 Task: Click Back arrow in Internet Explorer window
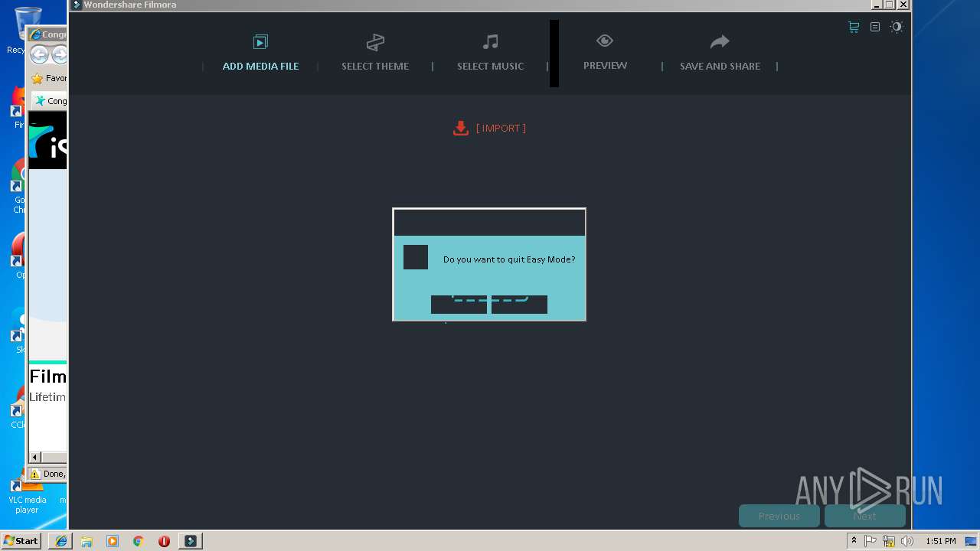[x=39, y=54]
